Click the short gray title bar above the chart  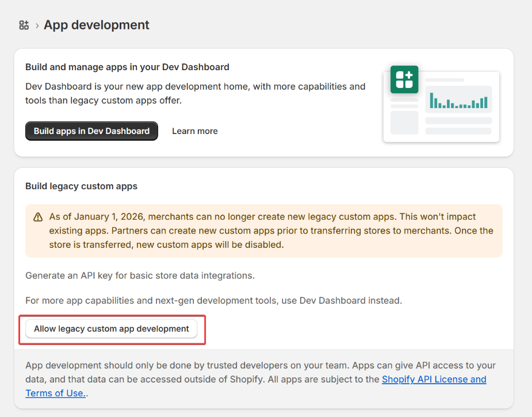pos(445,80)
